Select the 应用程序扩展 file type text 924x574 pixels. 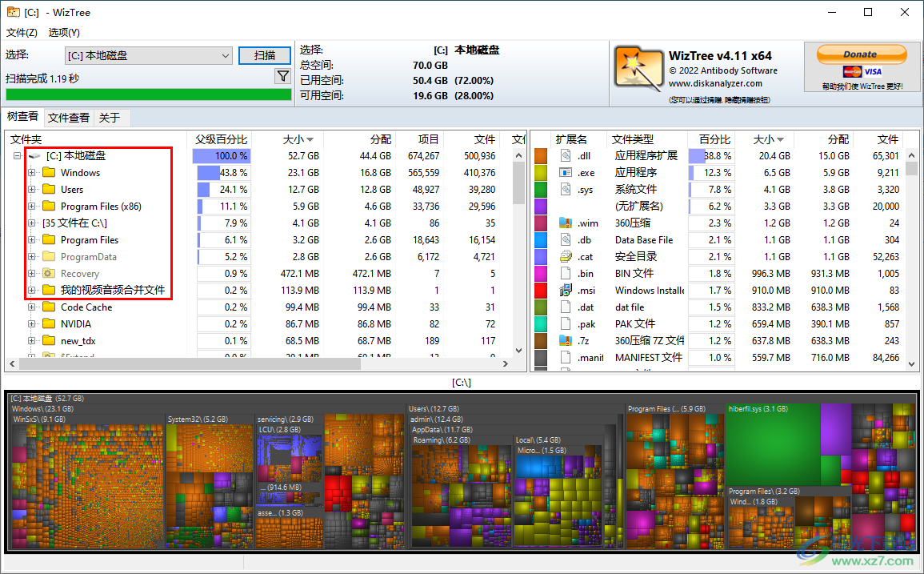(x=646, y=156)
